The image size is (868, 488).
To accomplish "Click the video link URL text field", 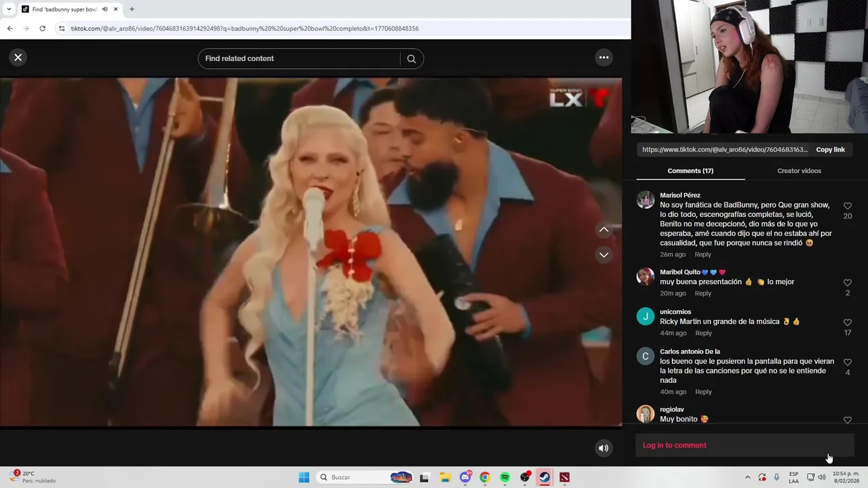I will coord(725,150).
